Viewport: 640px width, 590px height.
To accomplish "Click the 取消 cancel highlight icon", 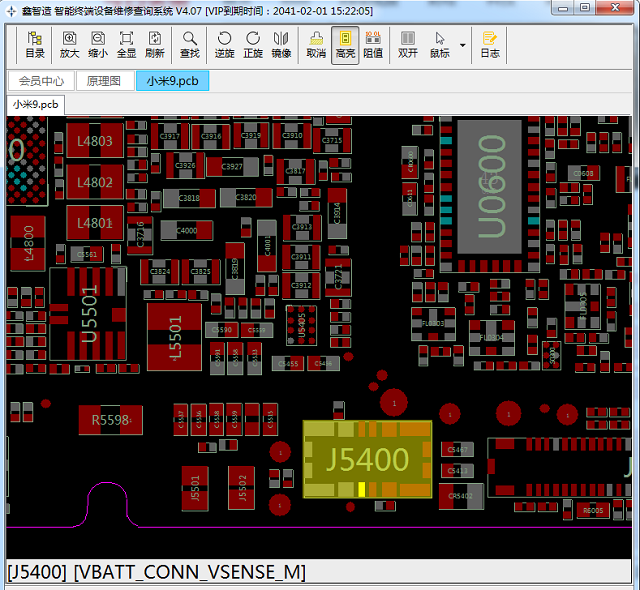I will tap(316, 45).
